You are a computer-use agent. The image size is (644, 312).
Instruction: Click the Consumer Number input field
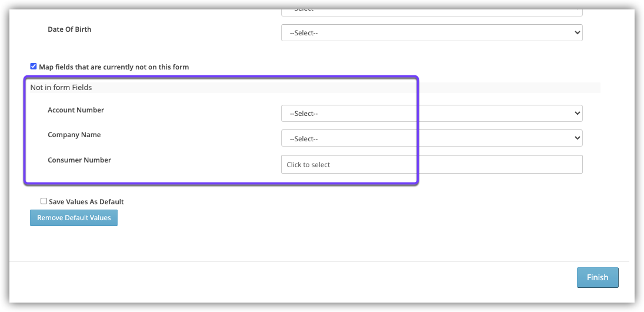click(431, 164)
